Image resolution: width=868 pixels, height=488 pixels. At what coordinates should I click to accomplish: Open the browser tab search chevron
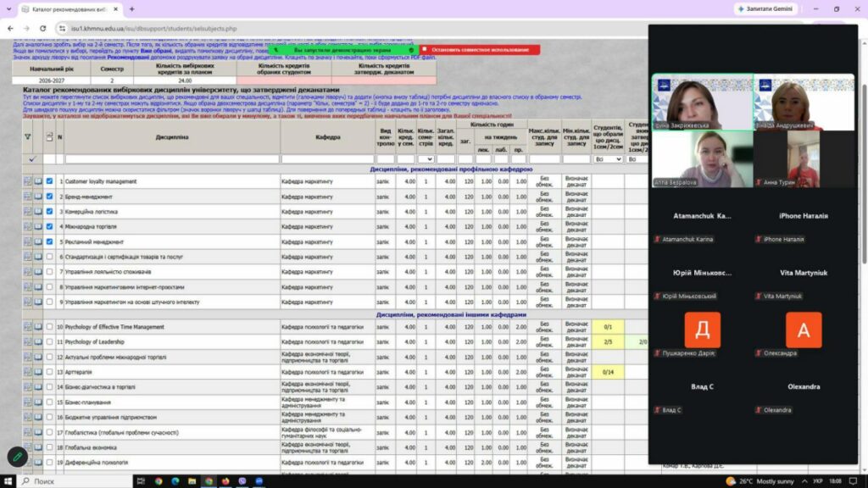[x=8, y=8]
